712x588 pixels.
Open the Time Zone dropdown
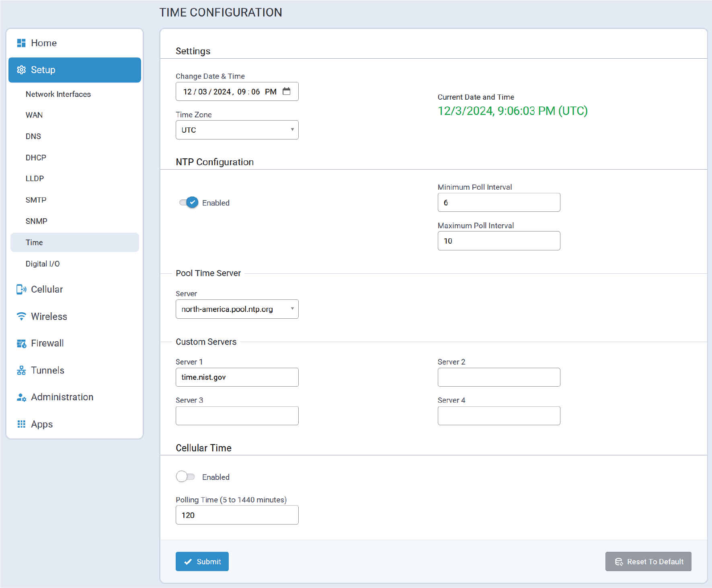click(x=237, y=130)
